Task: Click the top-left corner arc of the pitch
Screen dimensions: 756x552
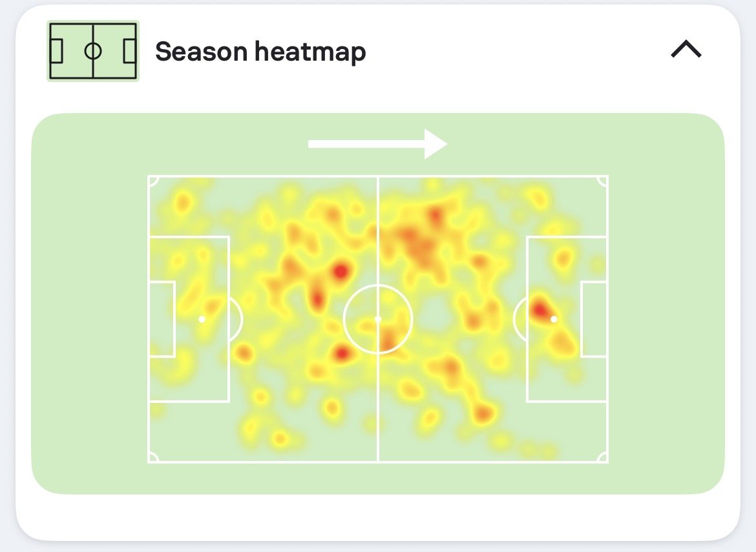Action: pyautogui.click(x=153, y=181)
